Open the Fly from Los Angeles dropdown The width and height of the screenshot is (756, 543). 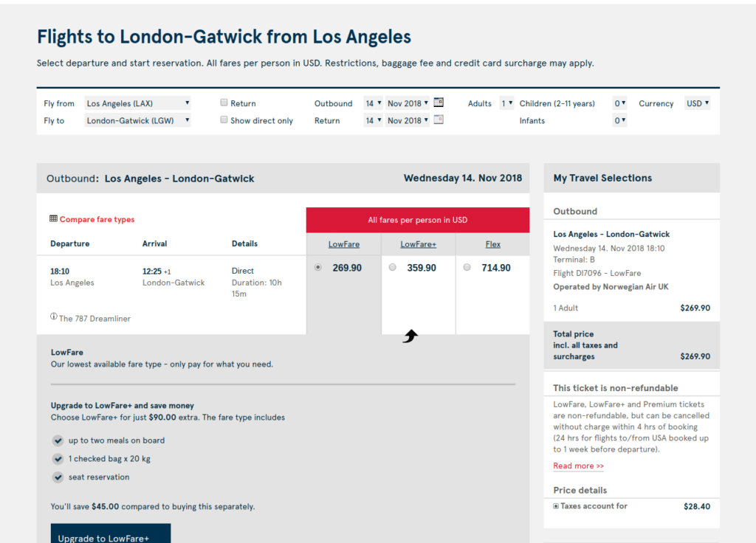click(x=137, y=103)
